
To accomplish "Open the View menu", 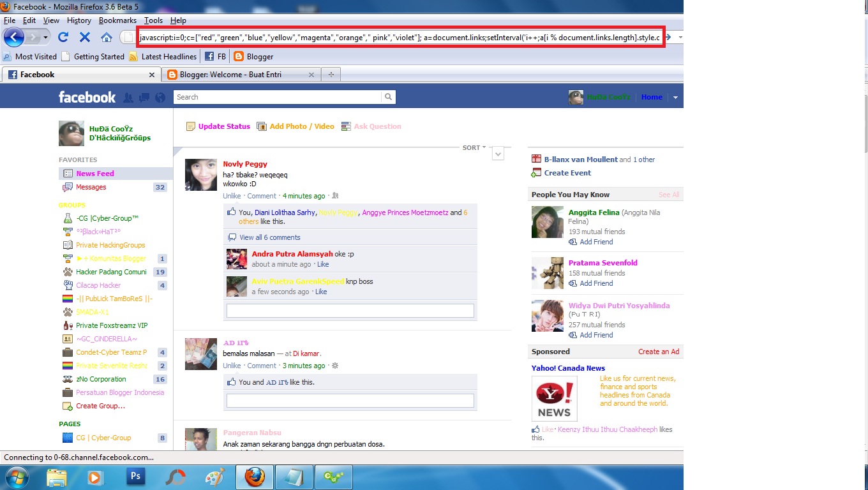I will click(x=52, y=20).
